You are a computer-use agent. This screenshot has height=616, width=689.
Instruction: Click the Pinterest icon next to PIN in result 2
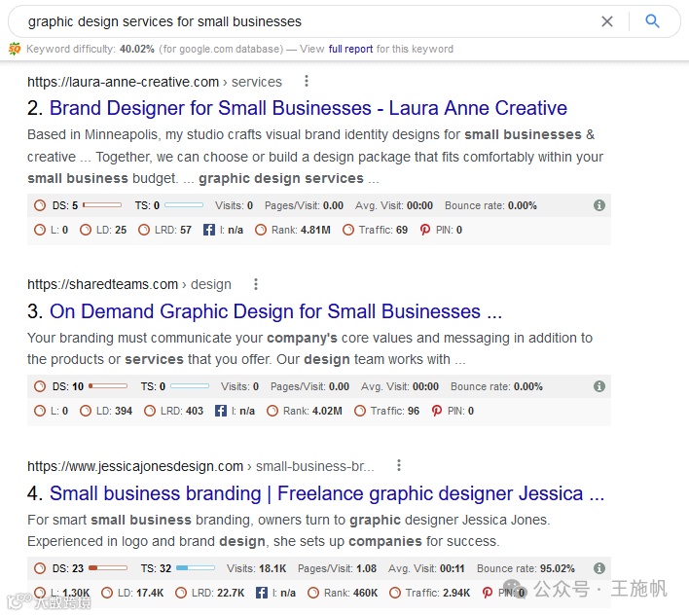click(x=425, y=230)
